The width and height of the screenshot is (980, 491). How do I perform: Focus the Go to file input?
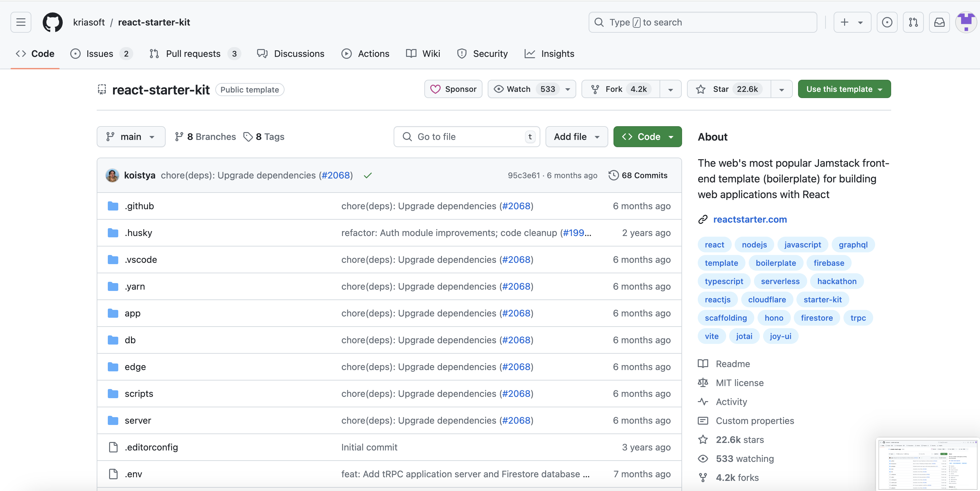[x=467, y=137]
